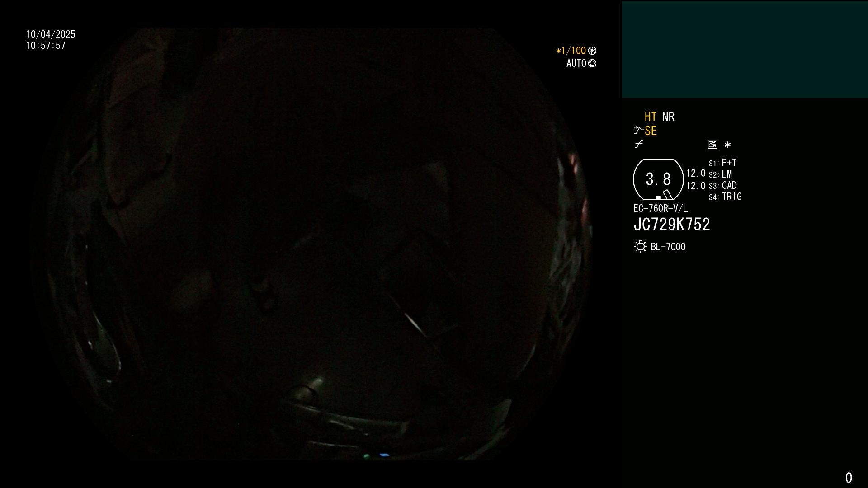Select the structure enhancement icon beside SE
This screenshot has width=868, height=488.
(638, 130)
